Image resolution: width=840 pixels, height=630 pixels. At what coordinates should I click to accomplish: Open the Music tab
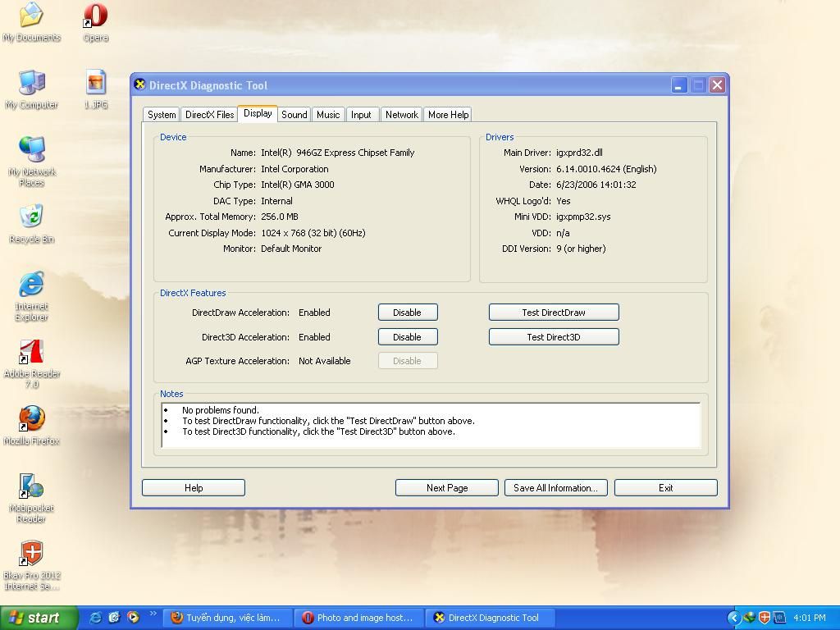(x=328, y=115)
